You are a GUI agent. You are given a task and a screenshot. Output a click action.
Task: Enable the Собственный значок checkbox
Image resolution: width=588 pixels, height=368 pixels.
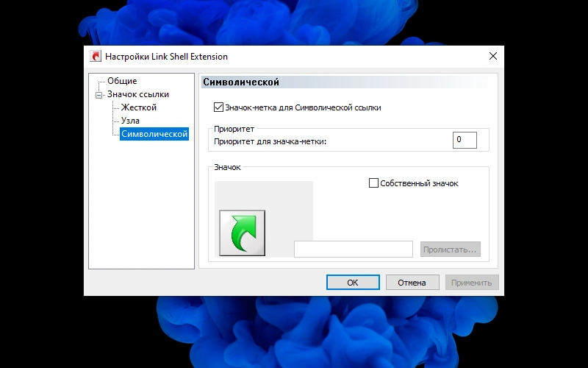point(373,183)
